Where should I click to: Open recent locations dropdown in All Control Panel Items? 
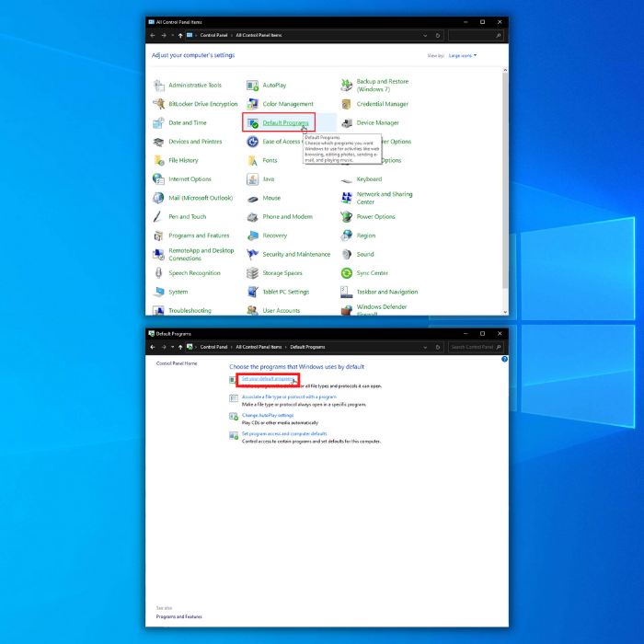coord(173,36)
